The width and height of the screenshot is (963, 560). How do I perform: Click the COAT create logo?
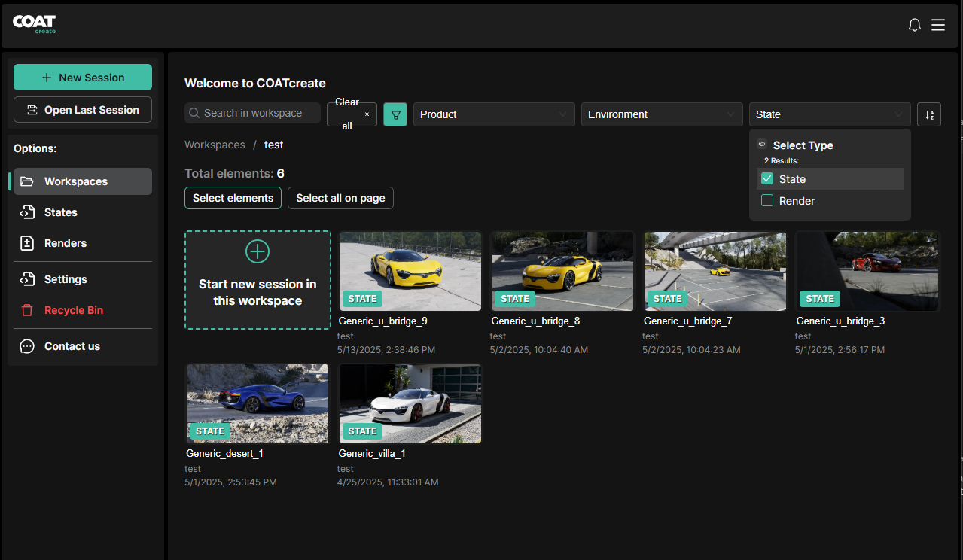pyautogui.click(x=35, y=24)
